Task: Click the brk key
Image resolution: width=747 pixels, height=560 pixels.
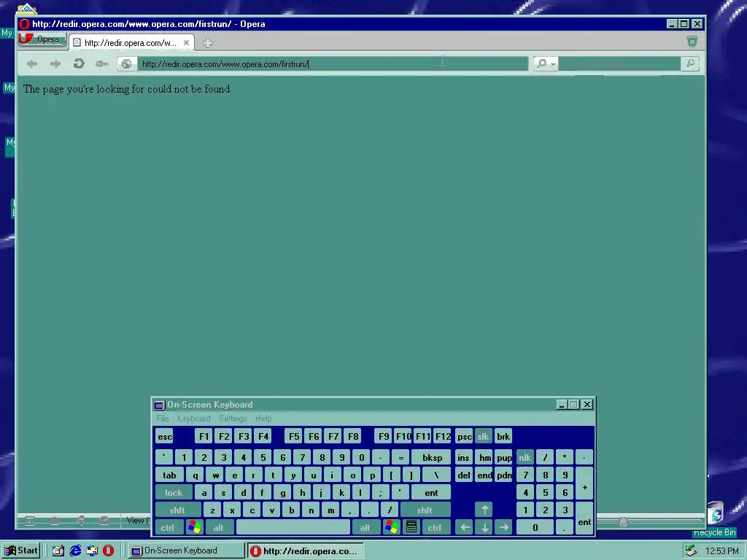Action: tap(503, 437)
